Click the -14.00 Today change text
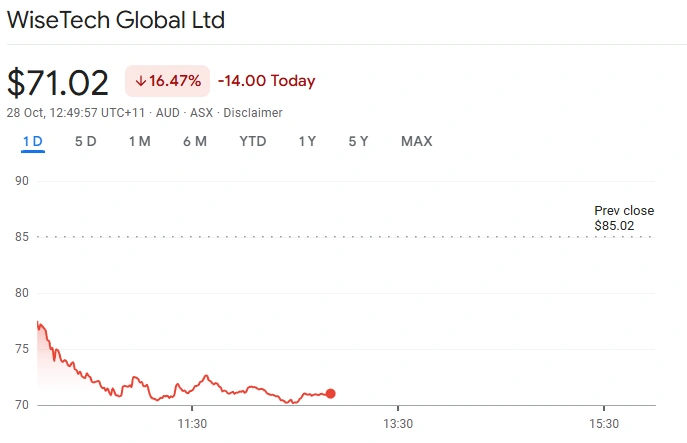 coord(266,81)
